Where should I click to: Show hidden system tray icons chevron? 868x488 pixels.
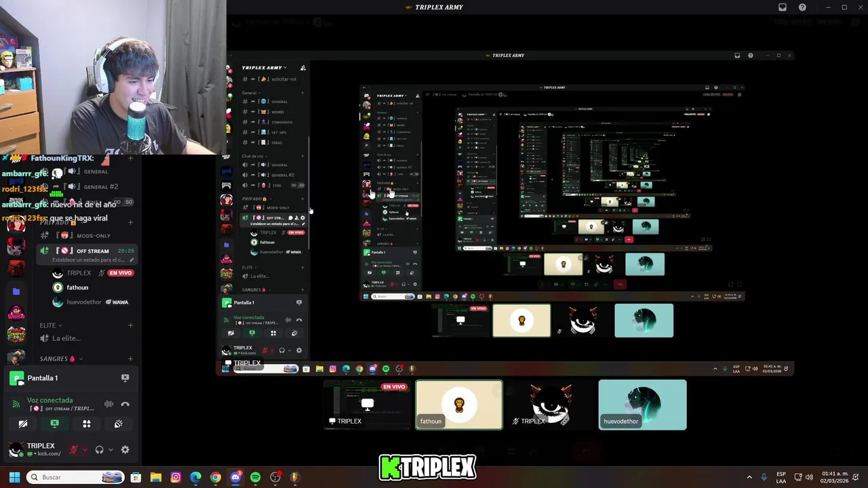pos(749,477)
